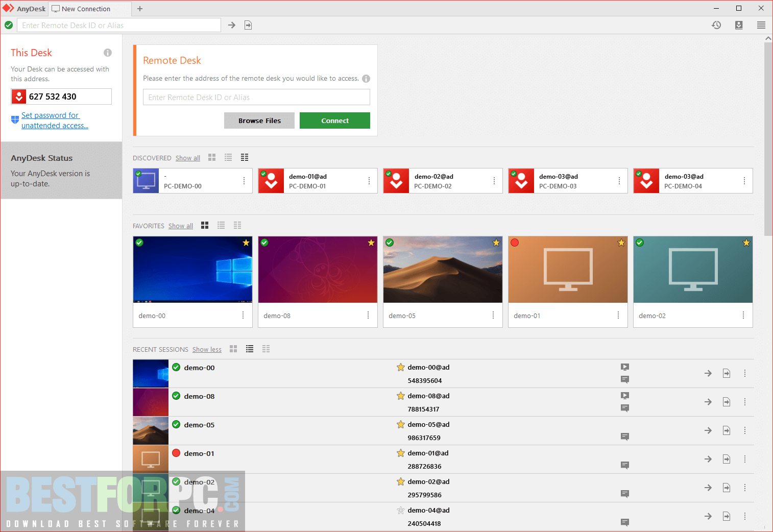Image resolution: width=773 pixels, height=532 pixels.
Task: Click the PC-DEMO-00 discovered monitor icon
Action: pyautogui.click(x=146, y=181)
